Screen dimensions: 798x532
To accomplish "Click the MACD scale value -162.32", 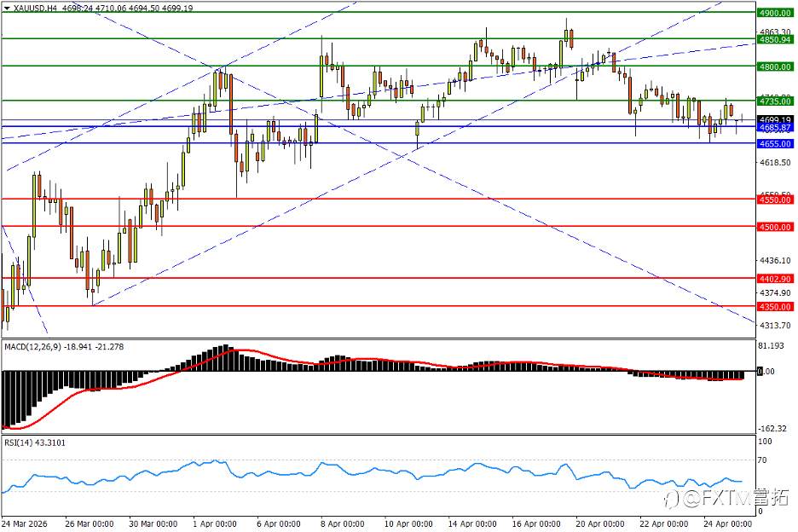I will pyautogui.click(x=772, y=429).
